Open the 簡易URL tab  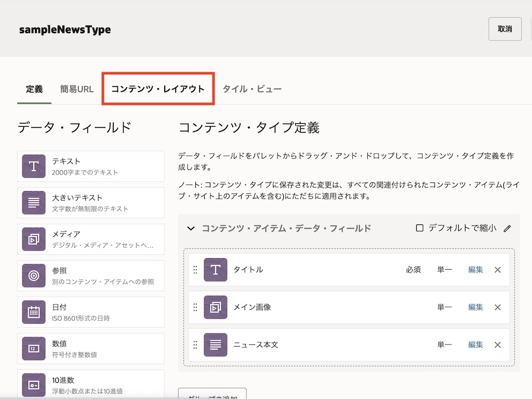pyautogui.click(x=77, y=89)
